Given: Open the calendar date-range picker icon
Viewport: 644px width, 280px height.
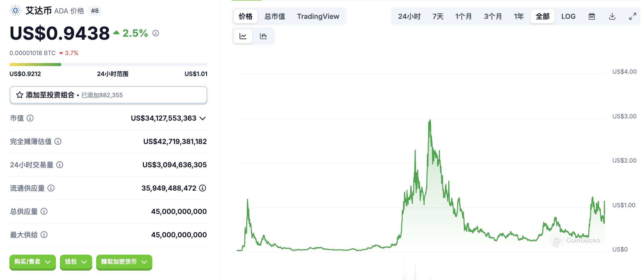Looking at the screenshot, I should point(592,16).
